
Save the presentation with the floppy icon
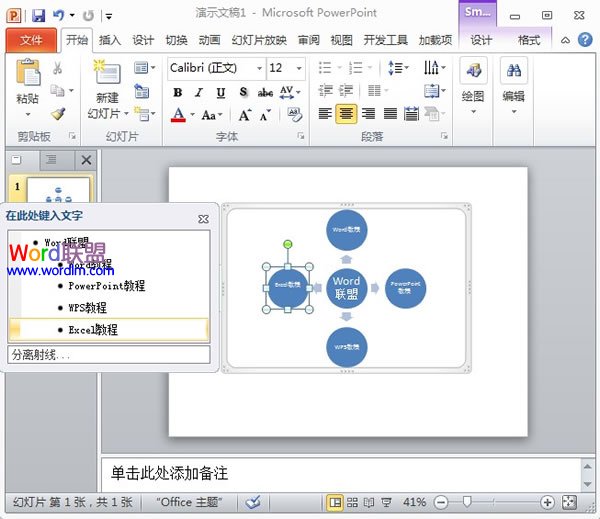click(x=38, y=15)
